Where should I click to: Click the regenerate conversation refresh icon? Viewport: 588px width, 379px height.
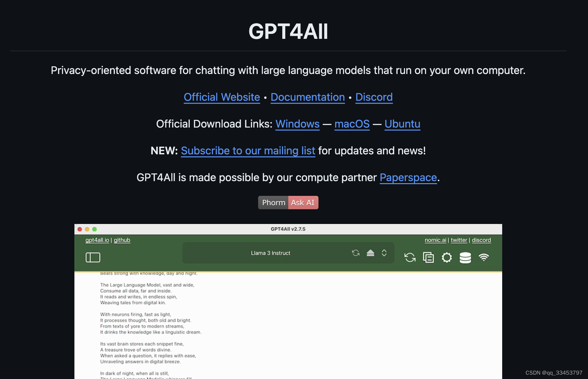(410, 257)
